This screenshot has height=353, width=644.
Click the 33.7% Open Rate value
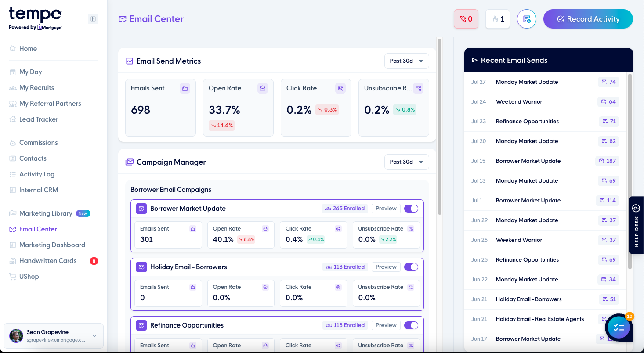tap(224, 110)
